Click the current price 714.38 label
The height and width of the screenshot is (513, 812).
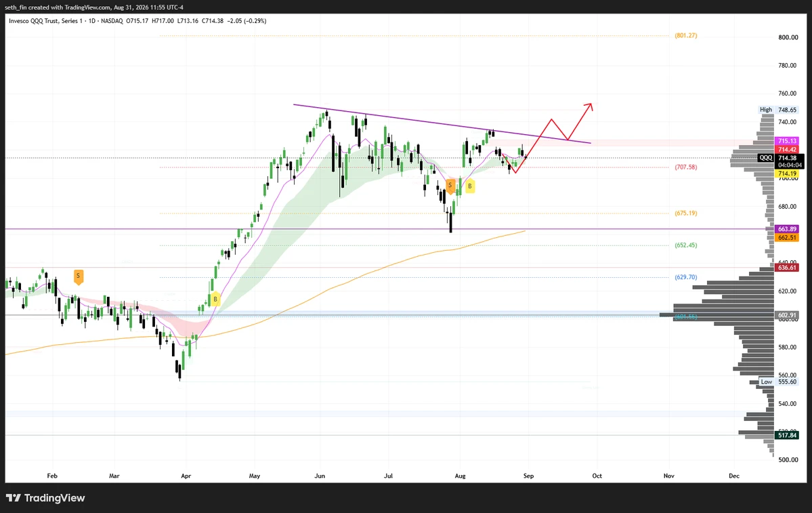(x=787, y=158)
